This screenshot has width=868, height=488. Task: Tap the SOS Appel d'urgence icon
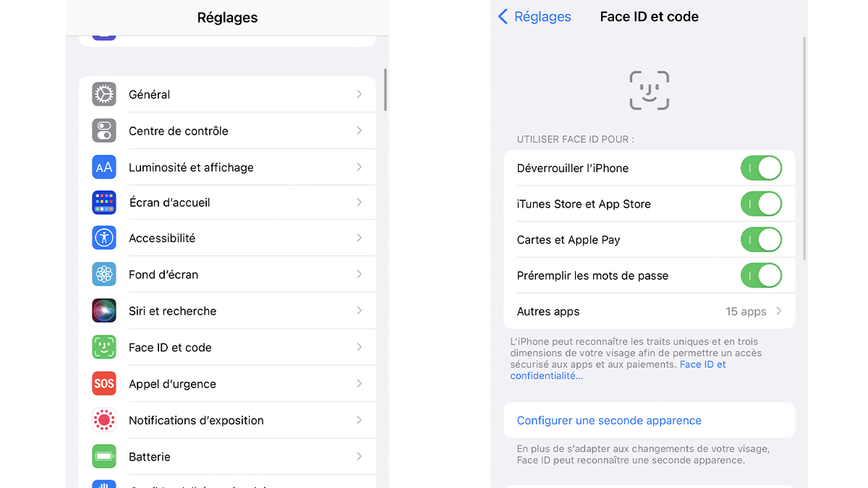click(x=104, y=384)
